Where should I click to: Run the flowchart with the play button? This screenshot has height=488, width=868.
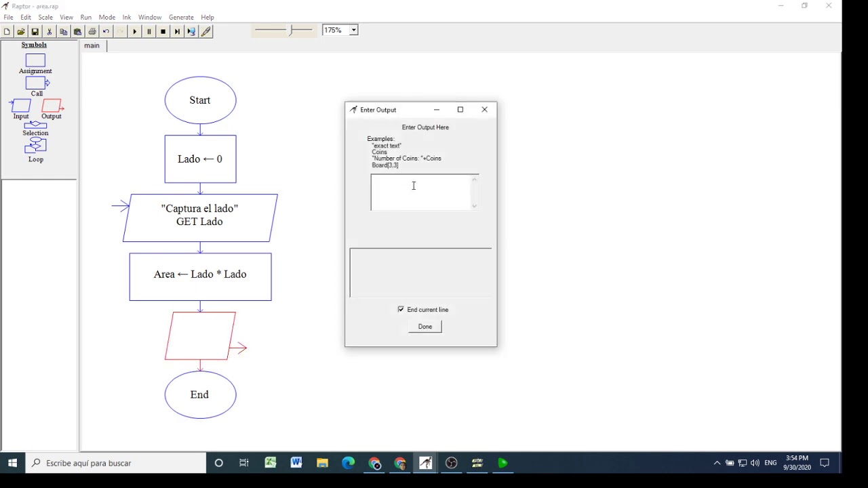135,31
